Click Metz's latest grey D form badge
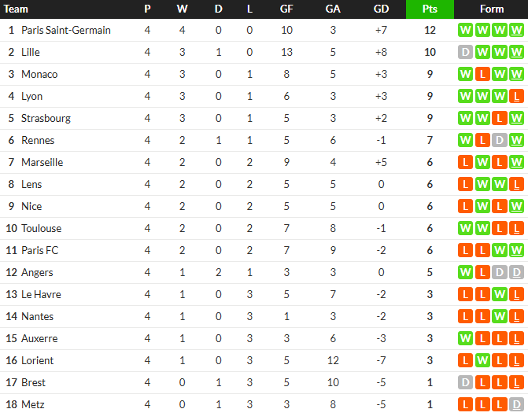 pos(516,404)
